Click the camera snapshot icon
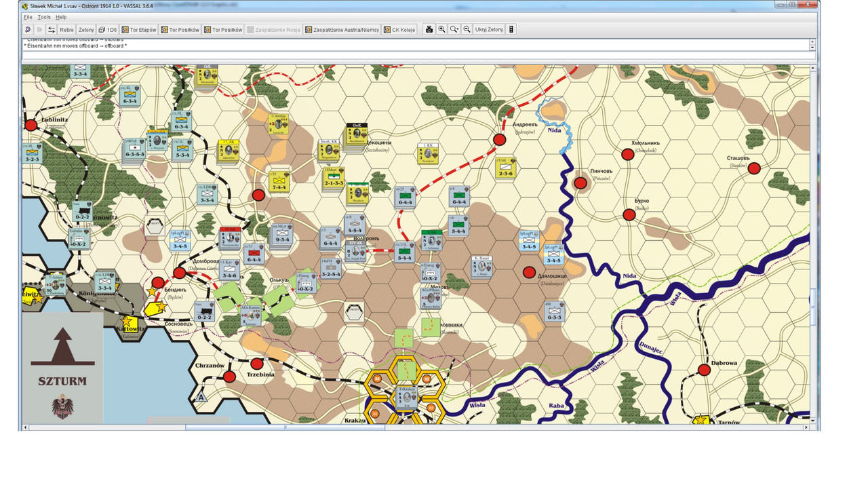The height and width of the screenshot is (479, 868). (x=429, y=29)
